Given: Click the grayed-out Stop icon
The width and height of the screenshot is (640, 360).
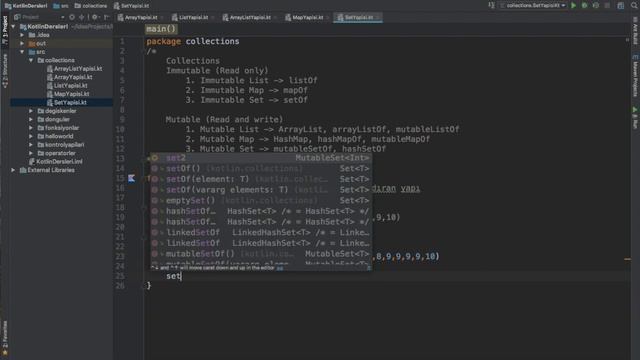Looking at the screenshot, I should [607, 6].
